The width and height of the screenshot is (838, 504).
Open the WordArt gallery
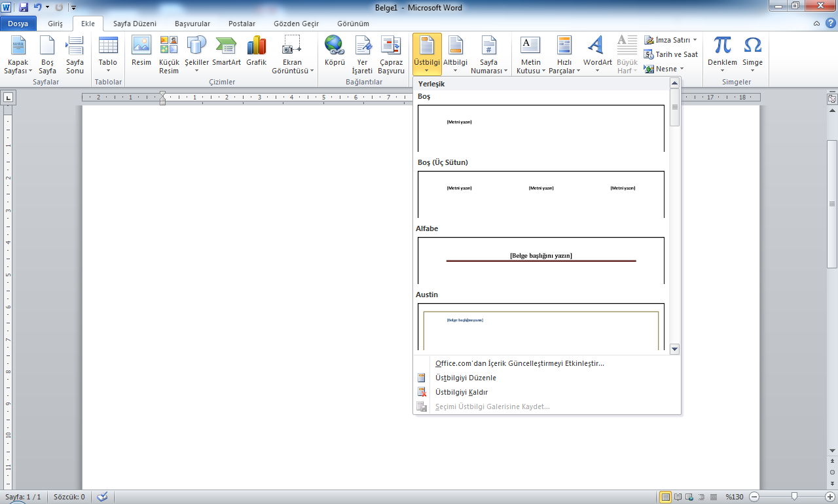point(597,55)
